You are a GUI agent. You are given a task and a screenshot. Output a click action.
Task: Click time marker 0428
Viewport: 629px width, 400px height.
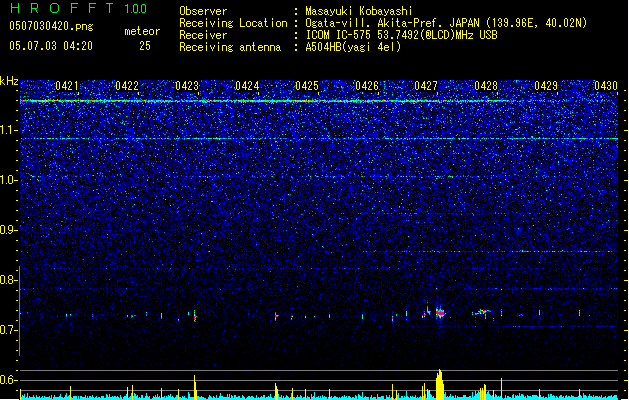tap(486, 86)
